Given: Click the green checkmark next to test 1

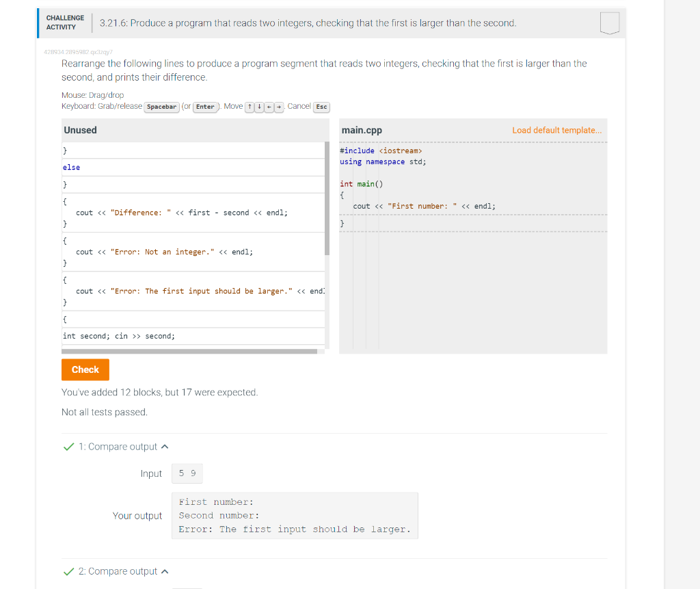Looking at the screenshot, I should click(68, 446).
